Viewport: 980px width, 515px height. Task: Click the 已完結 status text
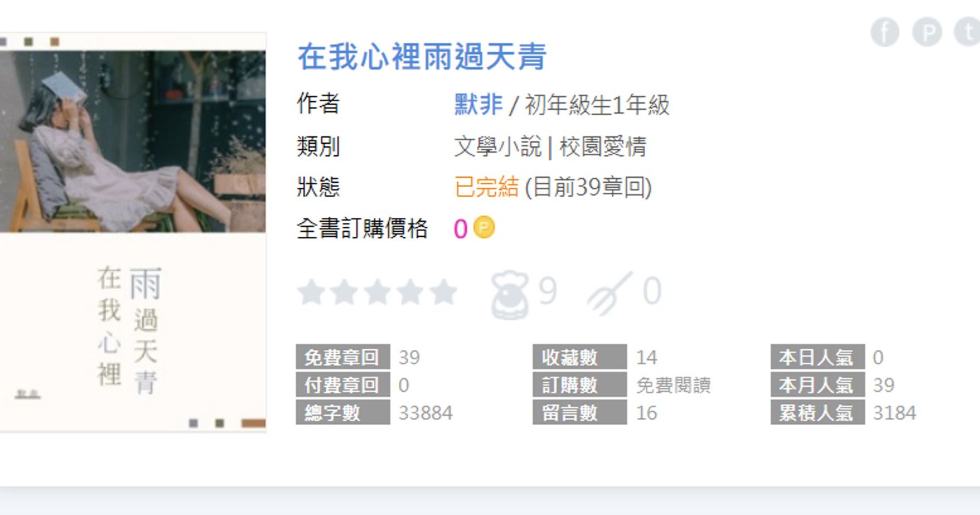[487, 187]
